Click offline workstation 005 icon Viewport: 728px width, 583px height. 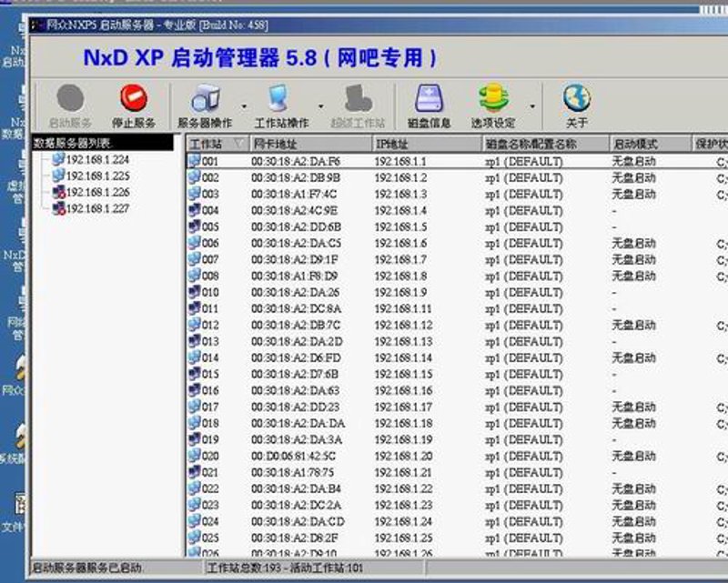coord(194,226)
